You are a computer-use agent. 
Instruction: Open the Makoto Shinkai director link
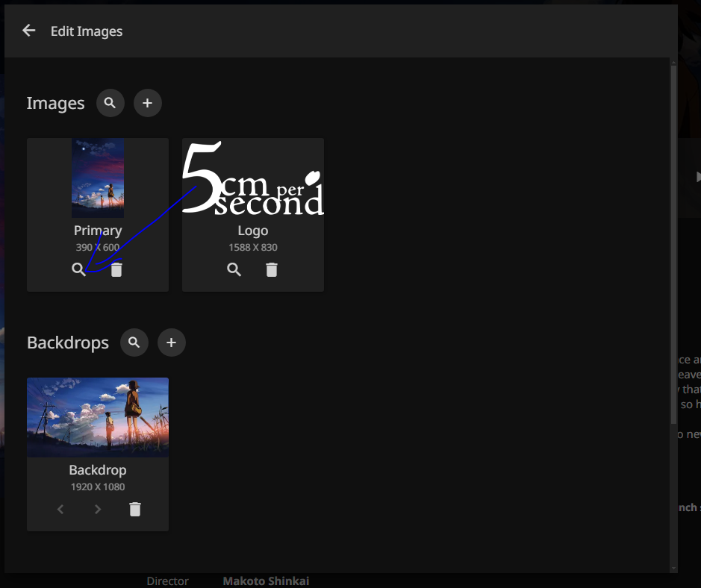[x=266, y=581]
